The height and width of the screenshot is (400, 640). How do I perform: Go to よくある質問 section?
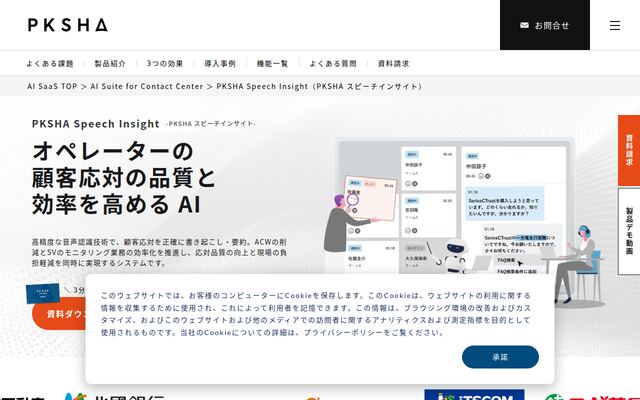click(x=333, y=64)
